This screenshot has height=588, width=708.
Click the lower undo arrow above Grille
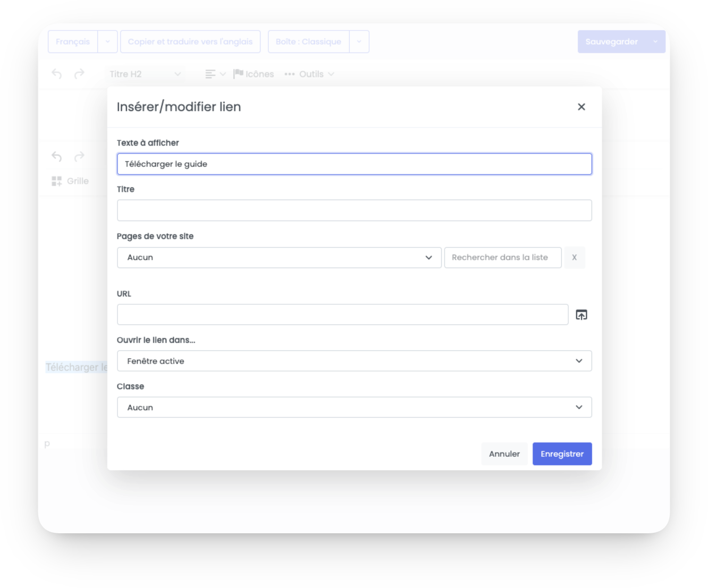pyautogui.click(x=57, y=156)
